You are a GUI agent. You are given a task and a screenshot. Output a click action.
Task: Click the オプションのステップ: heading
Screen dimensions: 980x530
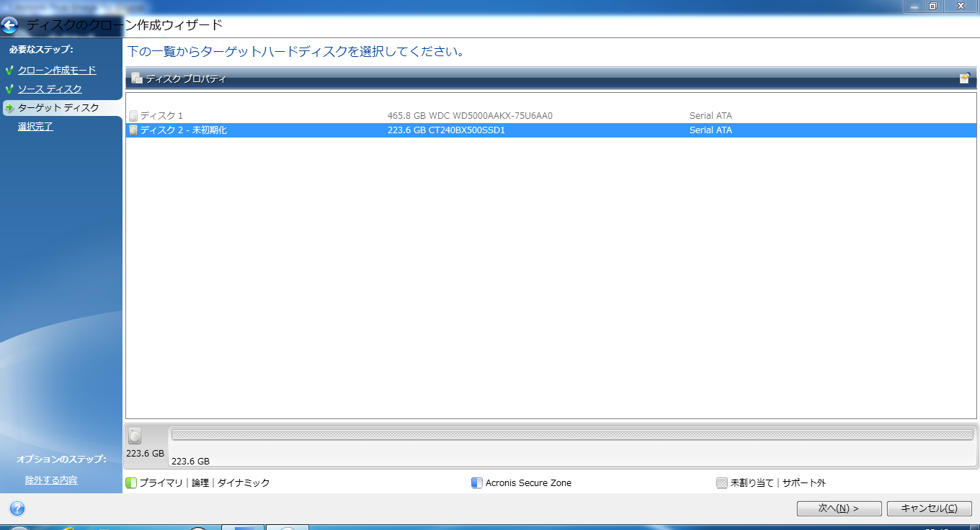coord(61,459)
